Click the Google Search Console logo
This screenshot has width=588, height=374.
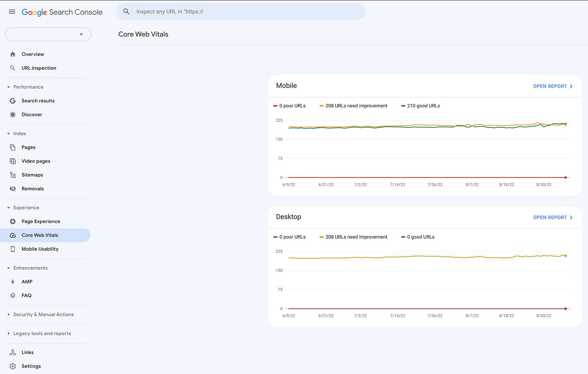62,12
